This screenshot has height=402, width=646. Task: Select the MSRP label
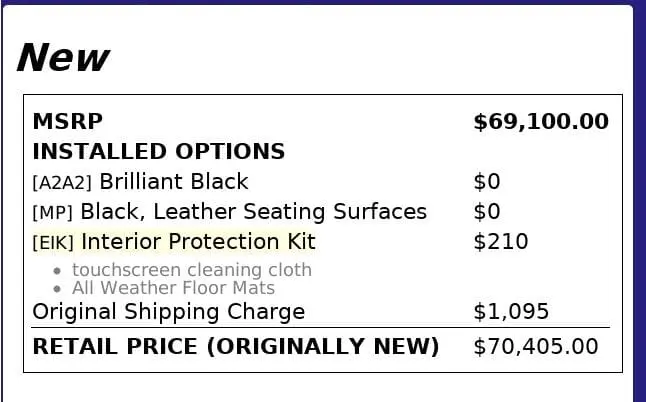tap(68, 122)
